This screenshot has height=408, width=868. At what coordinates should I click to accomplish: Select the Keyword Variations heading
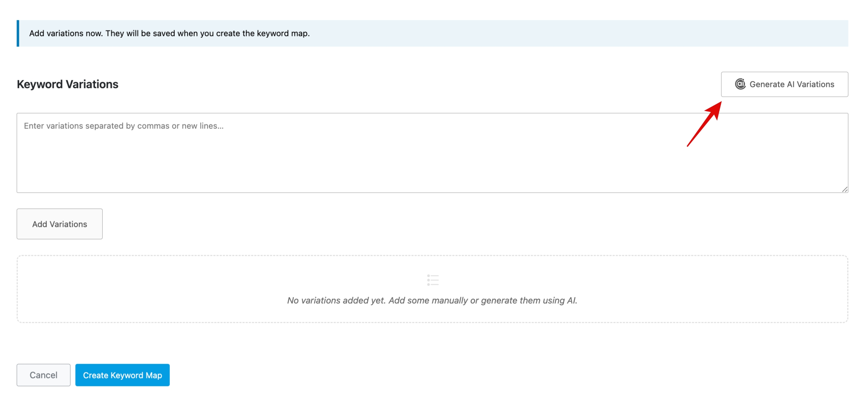click(67, 84)
